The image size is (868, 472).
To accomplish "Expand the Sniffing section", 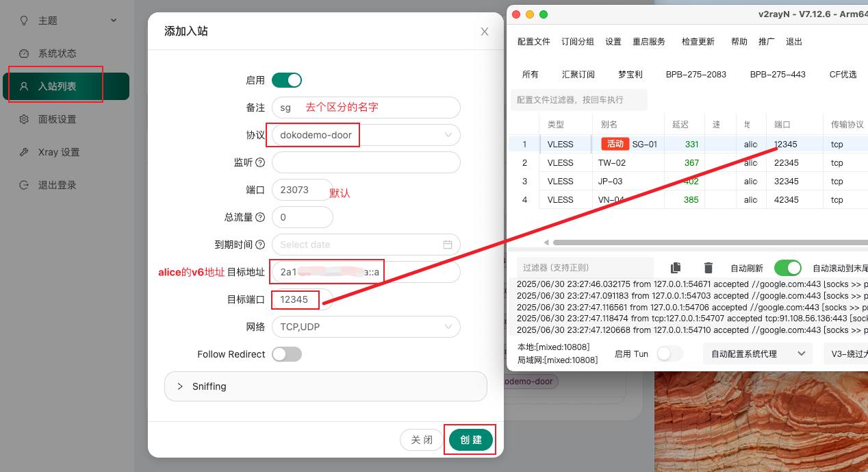I will pos(325,386).
